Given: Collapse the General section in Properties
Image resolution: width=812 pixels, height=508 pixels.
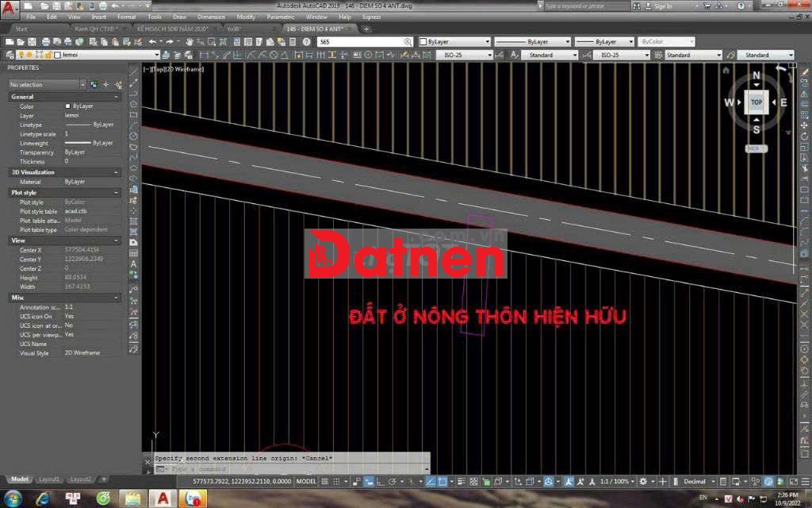Looking at the screenshot, I should point(116,97).
